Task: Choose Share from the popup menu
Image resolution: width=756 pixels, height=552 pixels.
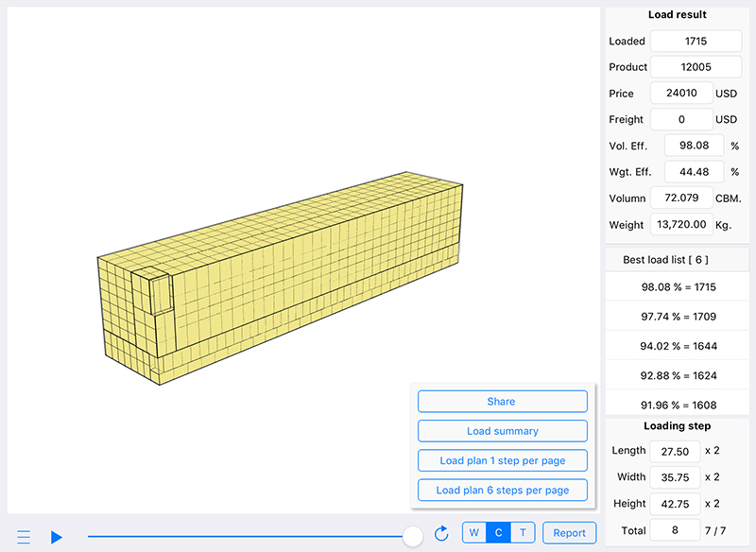Action: point(502,402)
